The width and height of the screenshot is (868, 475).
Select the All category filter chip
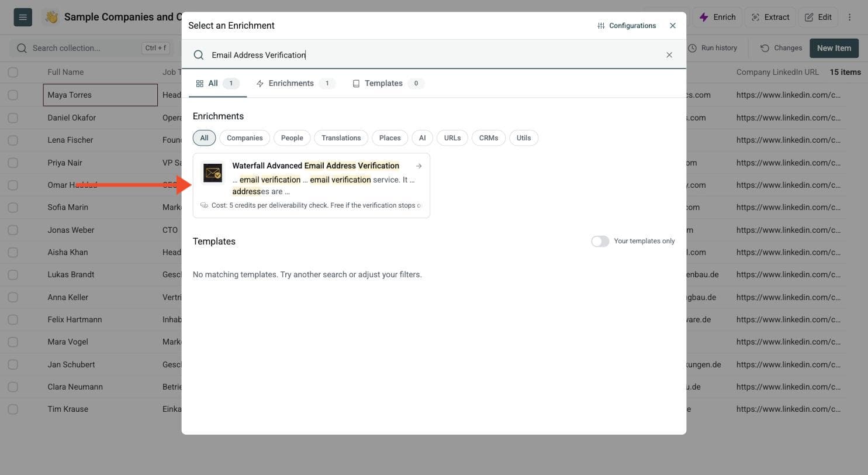[204, 138]
